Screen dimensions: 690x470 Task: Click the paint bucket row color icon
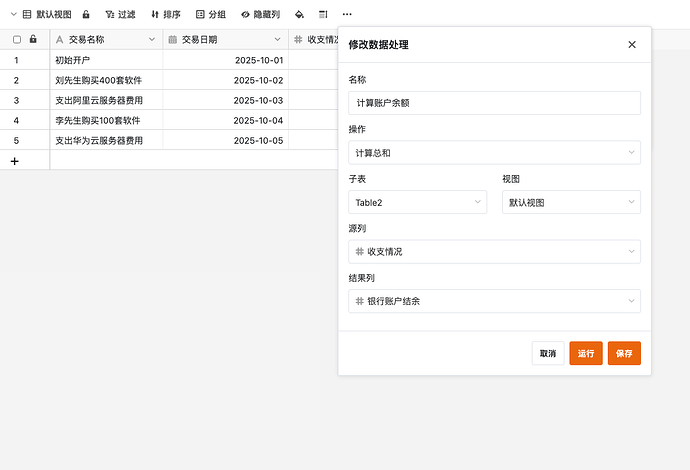tap(298, 15)
